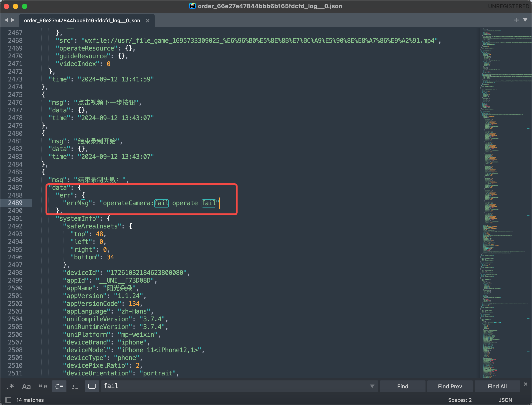Viewport: 532px width, 405px height.
Task: Toggle regular expression search mode
Action: [x=10, y=386]
